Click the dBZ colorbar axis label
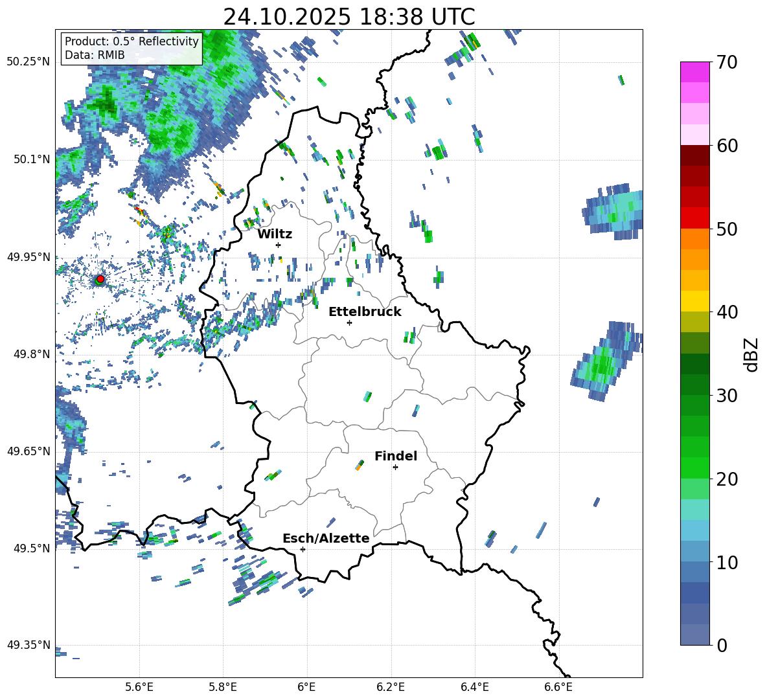 click(x=752, y=354)
